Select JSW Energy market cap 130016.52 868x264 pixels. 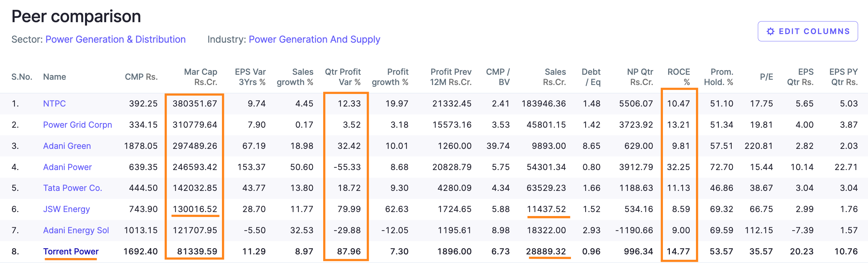tap(195, 209)
